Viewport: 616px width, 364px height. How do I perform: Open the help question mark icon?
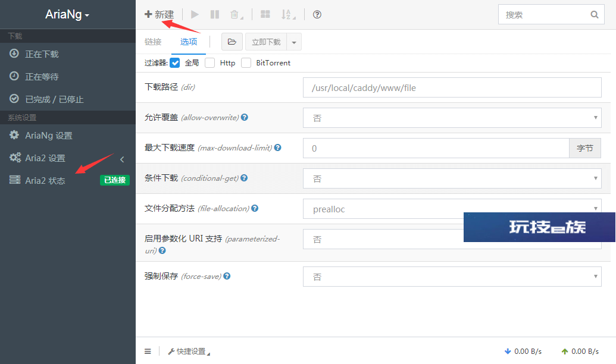(317, 14)
